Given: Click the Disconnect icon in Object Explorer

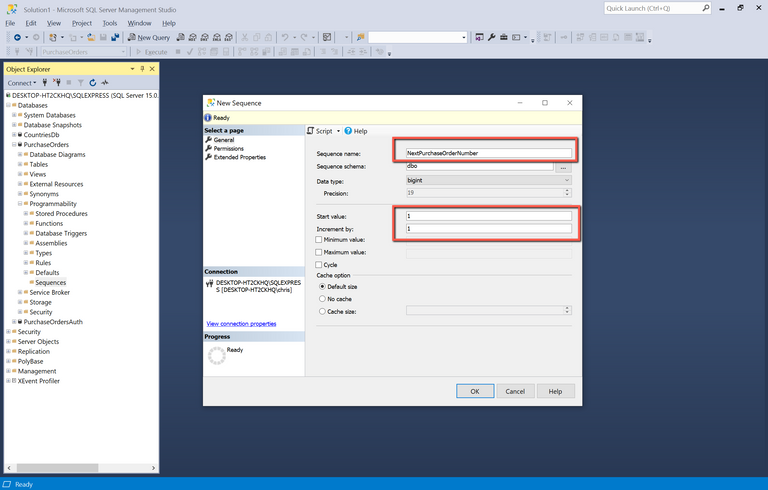Looking at the screenshot, I should pos(57,83).
